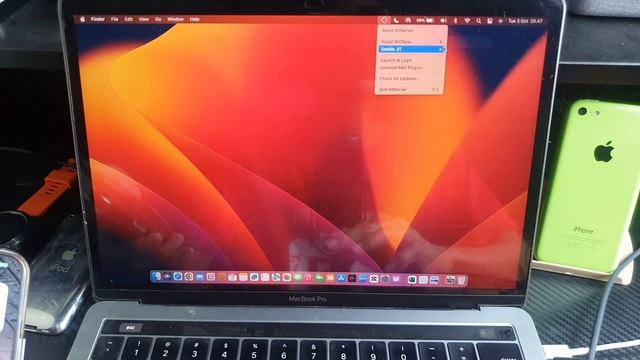Open the File menu
The width and height of the screenshot is (640, 360).
pyautogui.click(x=115, y=19)
